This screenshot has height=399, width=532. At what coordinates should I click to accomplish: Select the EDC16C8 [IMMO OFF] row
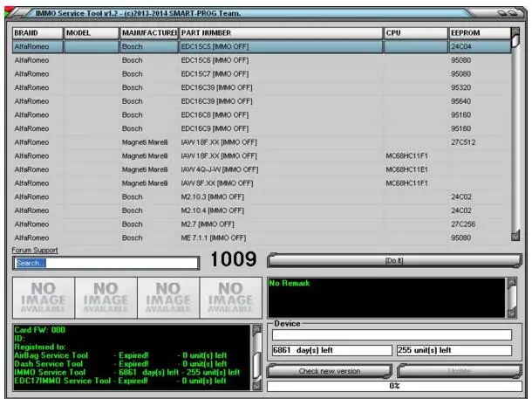coord(262,114)
